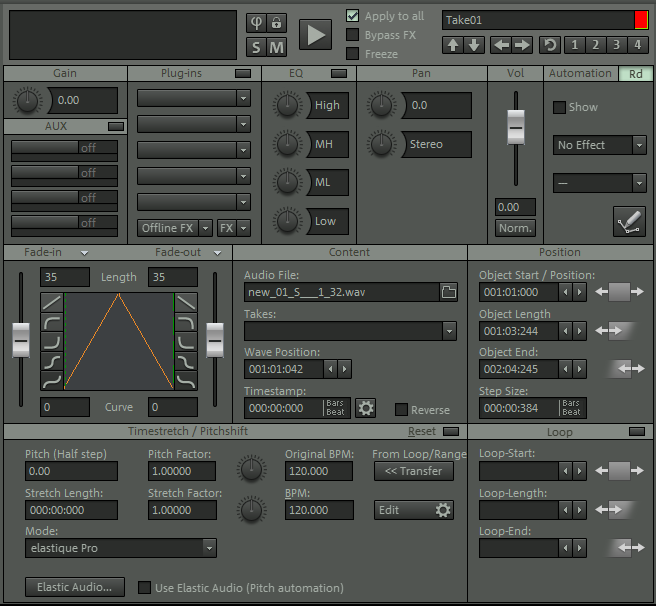Click Object End move arrows icon
Screen dimensions: 656x606
[626, 369]
